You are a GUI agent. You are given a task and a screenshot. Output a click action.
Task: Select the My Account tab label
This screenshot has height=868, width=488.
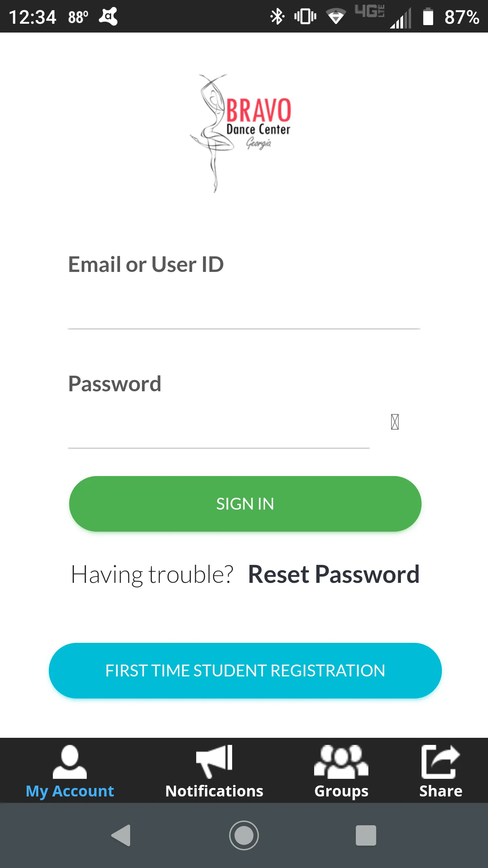[x=70, y=791]
